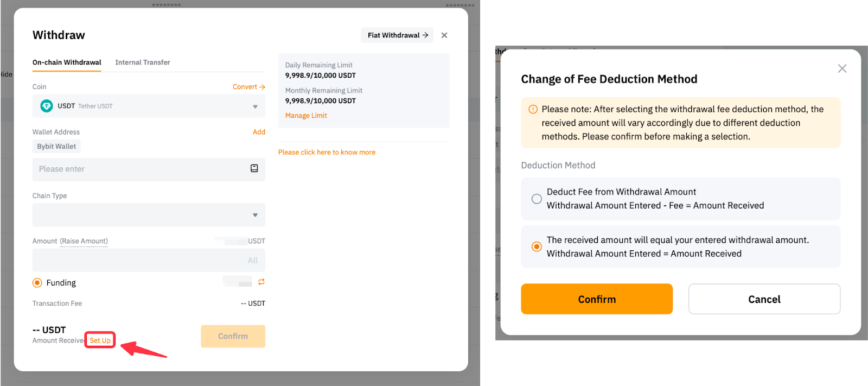Expand the Coin dropdown showing USDT

[x=255, y=106]
